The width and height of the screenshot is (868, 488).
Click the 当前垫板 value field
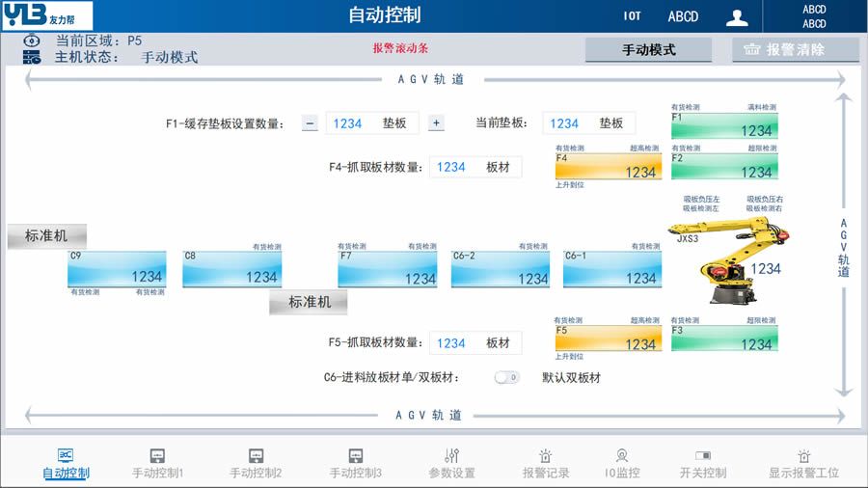pos(588,122)
